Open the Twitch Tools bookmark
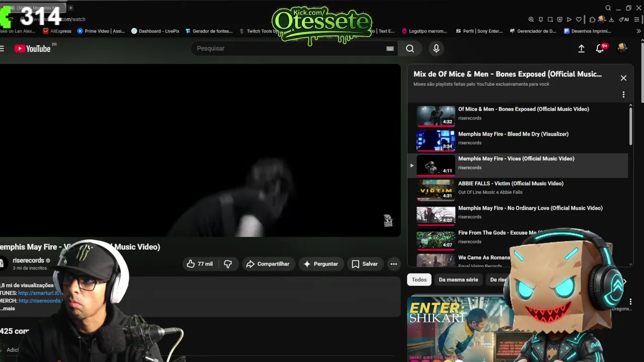644x362 pixels. pyautogui.click(x=258, y=31)
